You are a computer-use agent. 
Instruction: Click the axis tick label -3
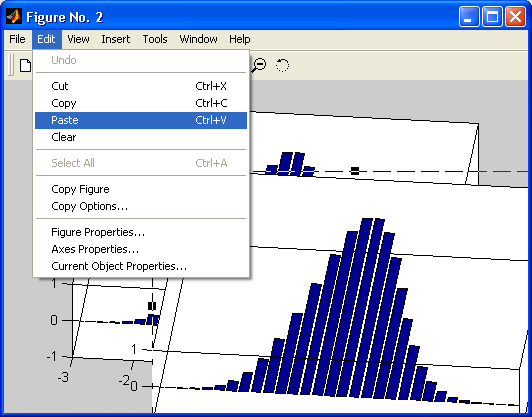click(63, 377)
